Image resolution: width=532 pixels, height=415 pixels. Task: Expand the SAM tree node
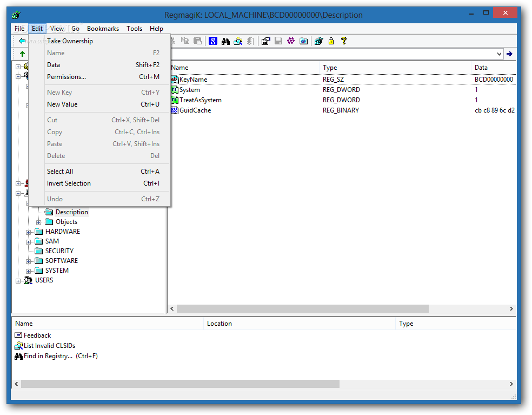coord(29,242)
